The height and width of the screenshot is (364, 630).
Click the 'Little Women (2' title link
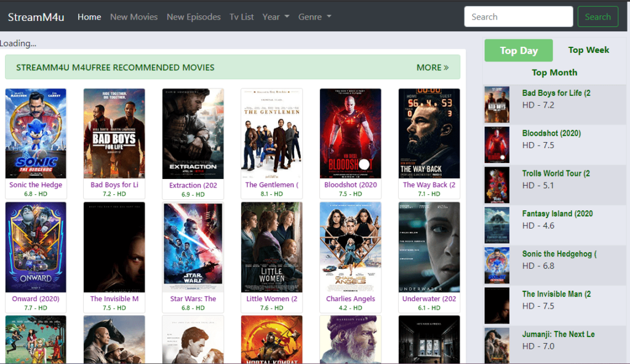pos(271,299)
